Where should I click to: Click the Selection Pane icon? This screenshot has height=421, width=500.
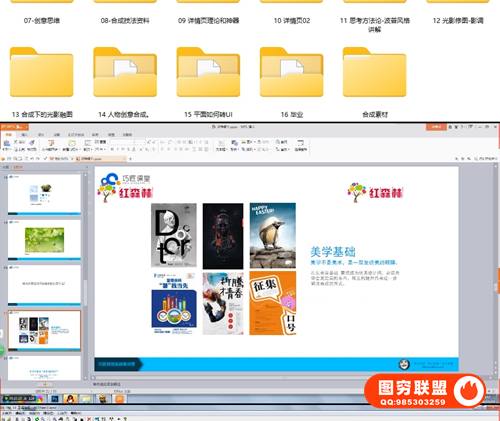300,143
